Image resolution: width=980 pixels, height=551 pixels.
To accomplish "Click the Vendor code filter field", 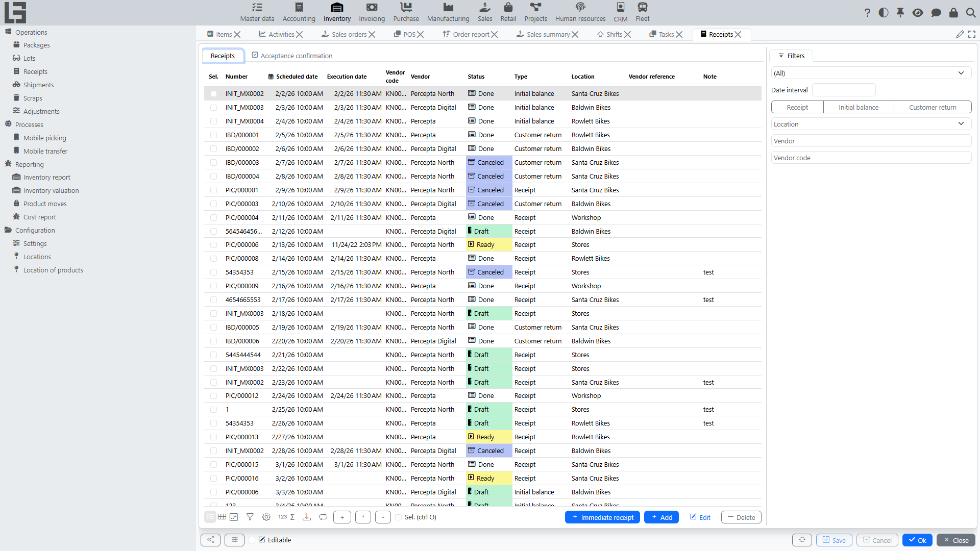I will tap(871, 158).
